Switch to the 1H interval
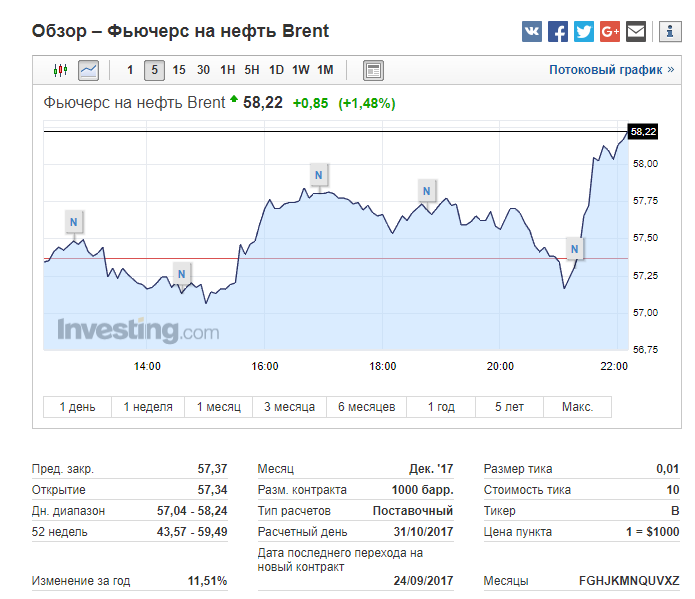695x599 pixels. click(228, 70)
